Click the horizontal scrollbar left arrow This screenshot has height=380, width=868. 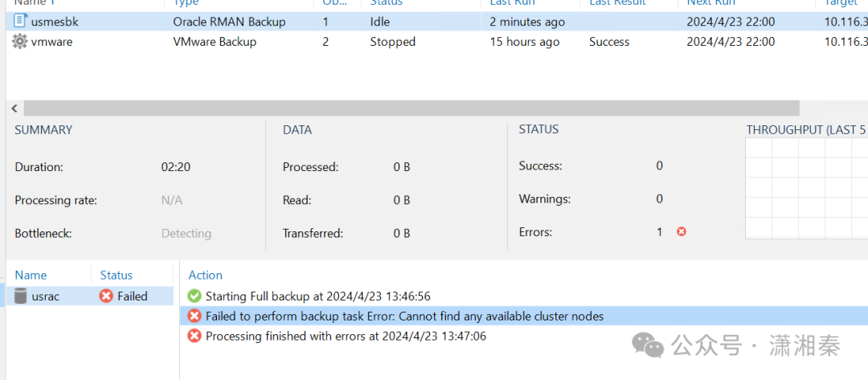click(14, 108)
